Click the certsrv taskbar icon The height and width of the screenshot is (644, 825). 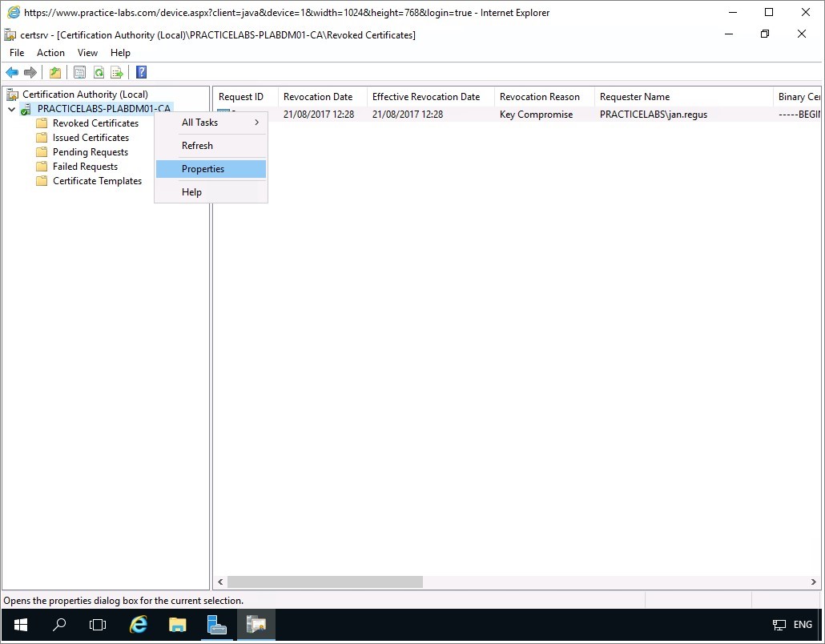(x=256, y=625)
